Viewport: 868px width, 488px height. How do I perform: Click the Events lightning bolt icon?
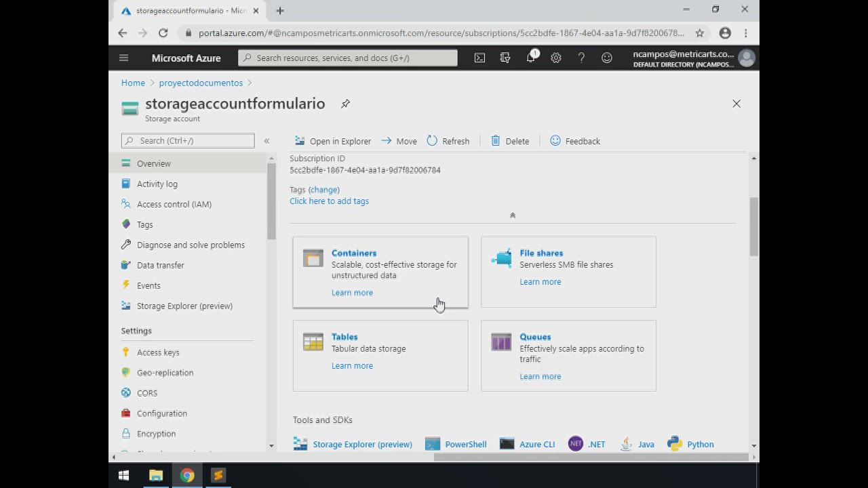tap(125, 285)
